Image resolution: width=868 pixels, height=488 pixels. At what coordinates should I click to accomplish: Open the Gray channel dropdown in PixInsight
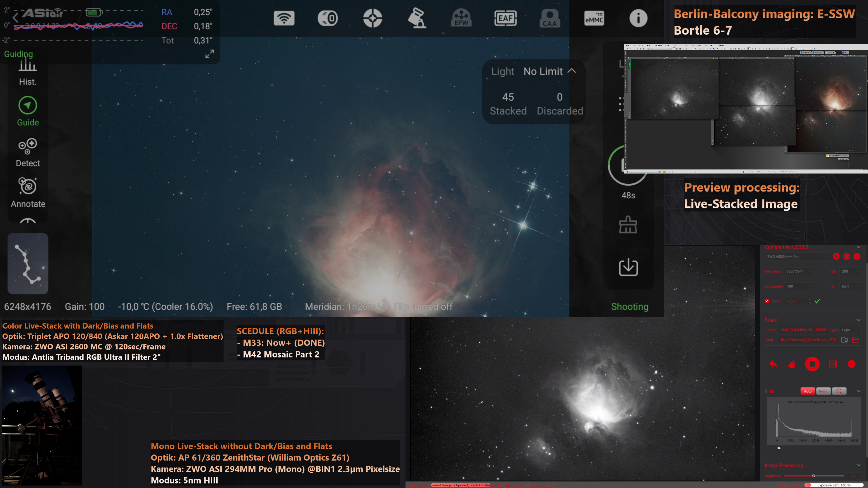tap(659, 49)
